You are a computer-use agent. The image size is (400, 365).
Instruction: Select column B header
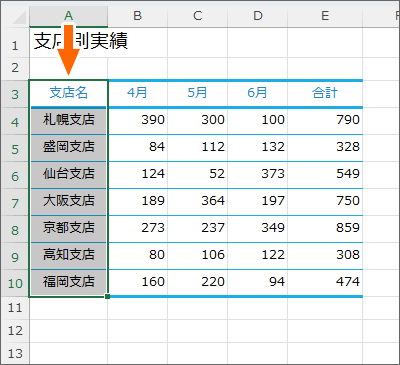(138, 16)
